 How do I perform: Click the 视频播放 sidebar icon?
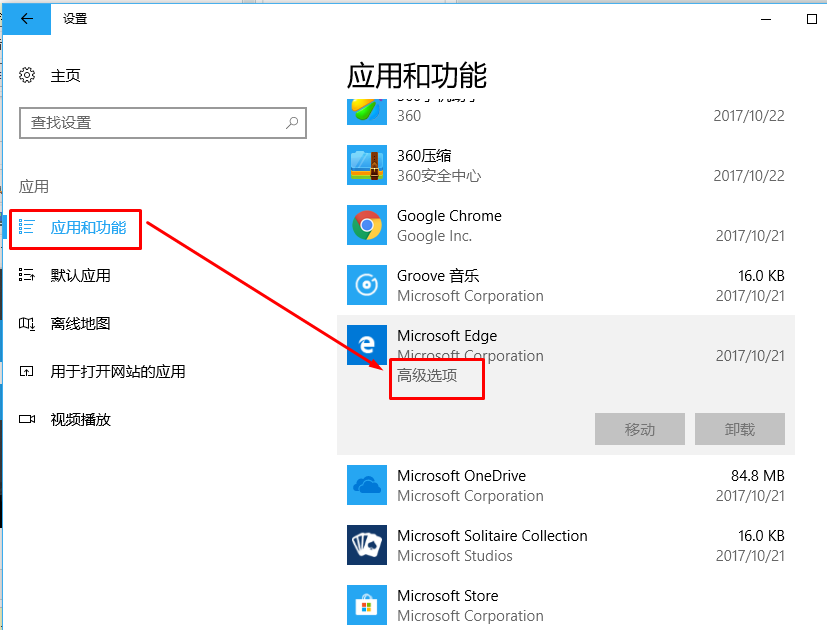click(29, 419)
